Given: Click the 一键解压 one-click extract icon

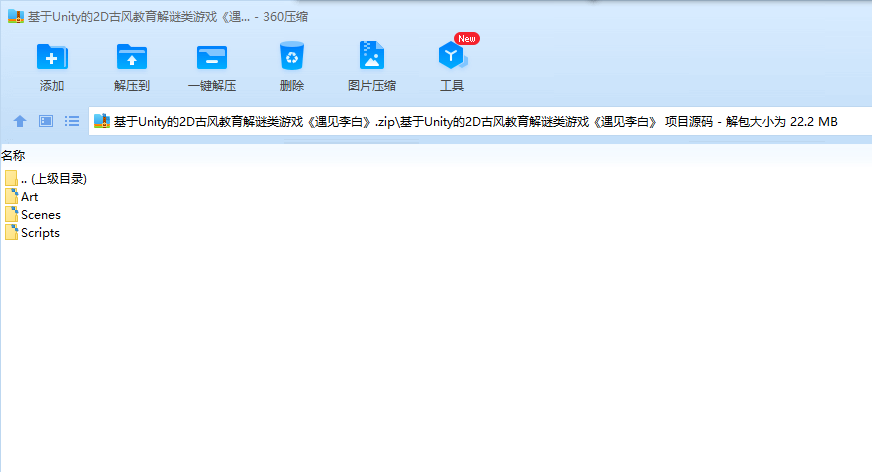Looking at the screenshot, I should pos(212,57).
